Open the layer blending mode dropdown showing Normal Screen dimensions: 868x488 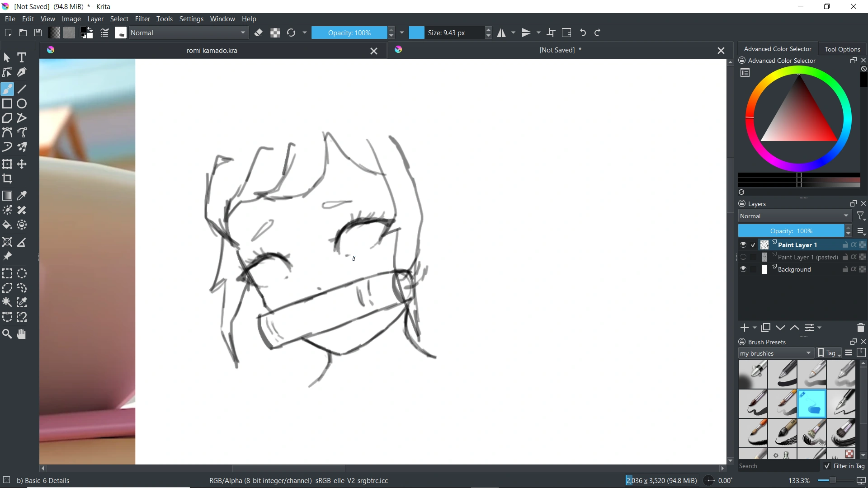(x=793, y=216)
